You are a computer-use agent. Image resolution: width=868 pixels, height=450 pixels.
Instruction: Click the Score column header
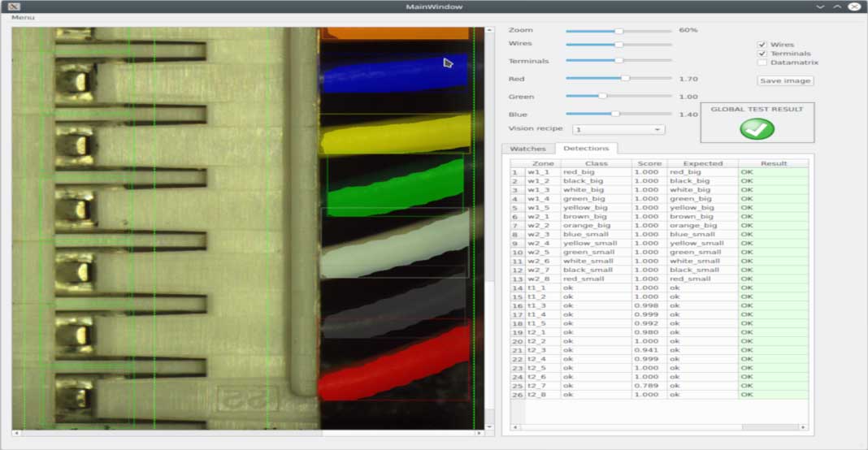pos(649,163)
